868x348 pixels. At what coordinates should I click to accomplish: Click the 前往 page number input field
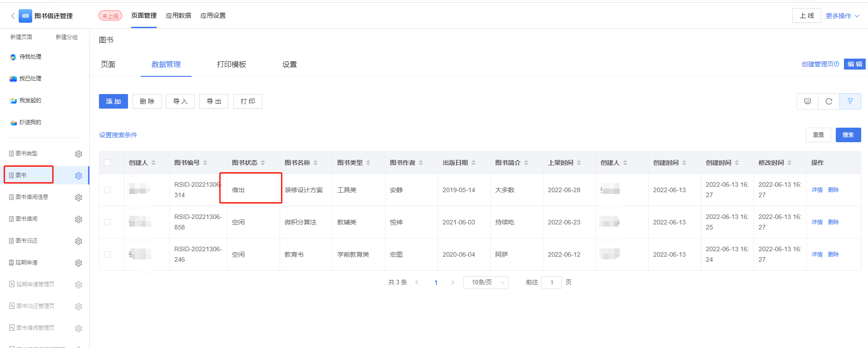coord(552,283)
